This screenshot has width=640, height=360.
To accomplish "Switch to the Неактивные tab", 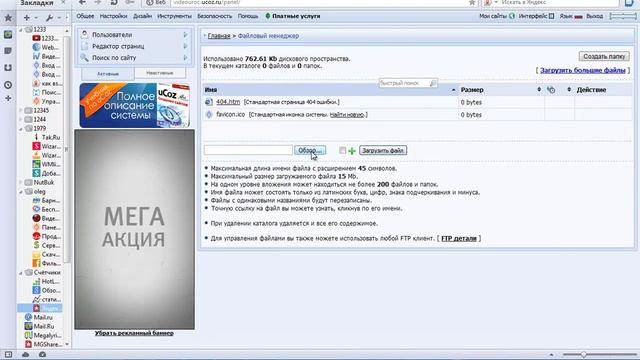I will click(x=160, y=73).
